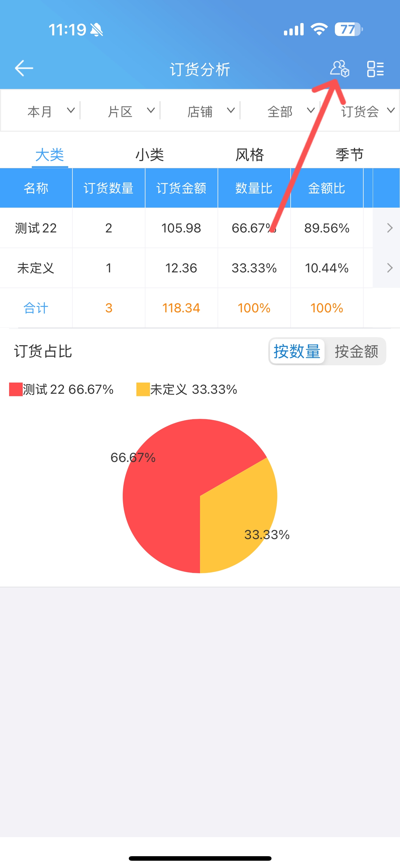Expand the 店铺 filter dropdown

pyautogui.click(x=211, y=111)
